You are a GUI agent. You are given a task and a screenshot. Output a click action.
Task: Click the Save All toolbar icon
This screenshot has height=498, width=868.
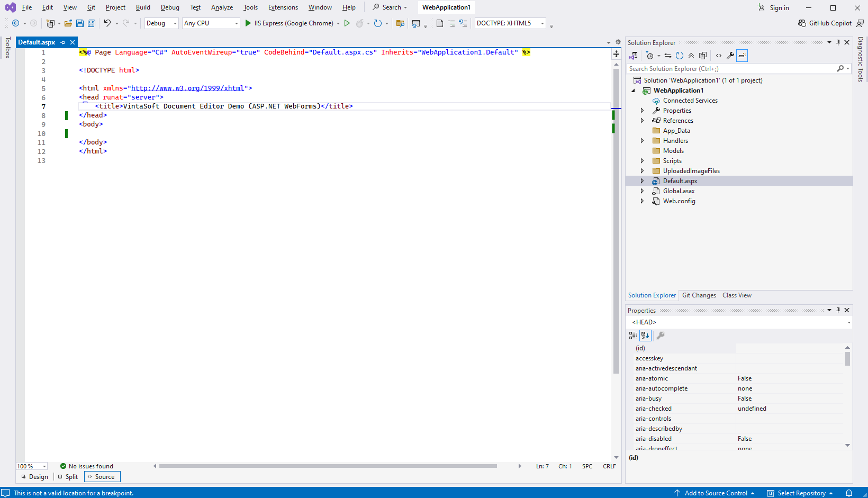pyautogui.click(x=91, y=23)
